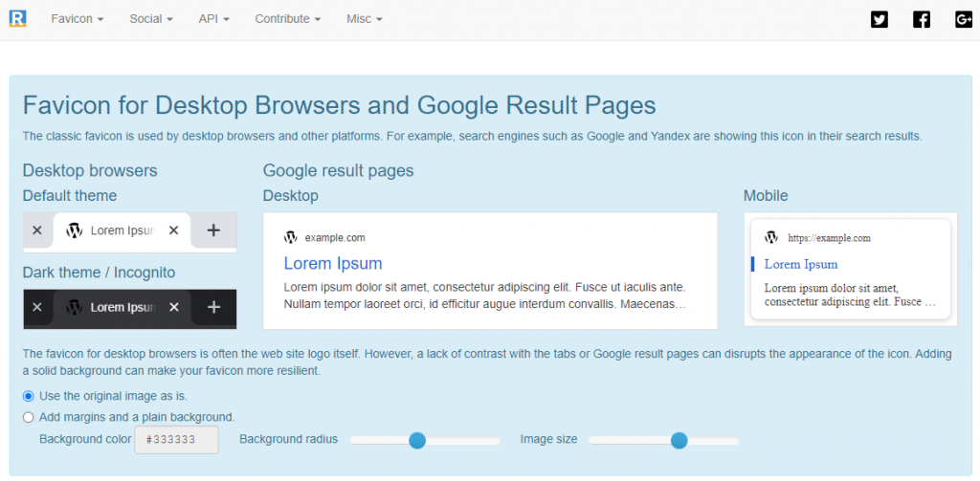Click the Lorem Ipsum link in desktop result
The image size is (980, 481).
(333, 264)
